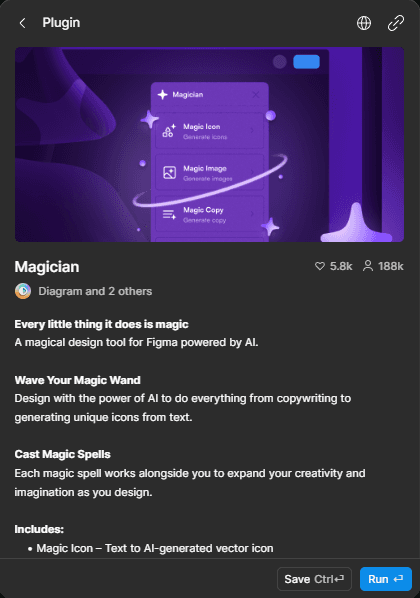Click the heart likes icon
420x598 pixels.
tap(320, 266)
